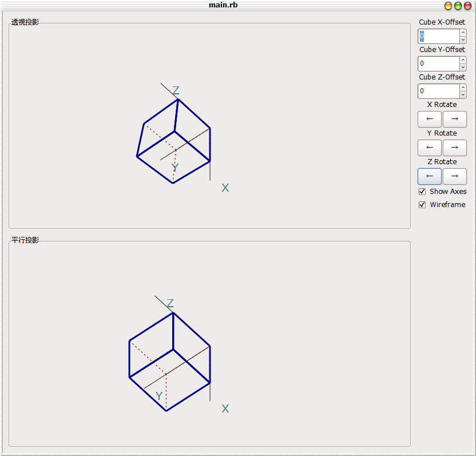Screen dimensions: 476x456
Task: Focus the Cube X-Offset input field
Action: [x=439, y=37]
